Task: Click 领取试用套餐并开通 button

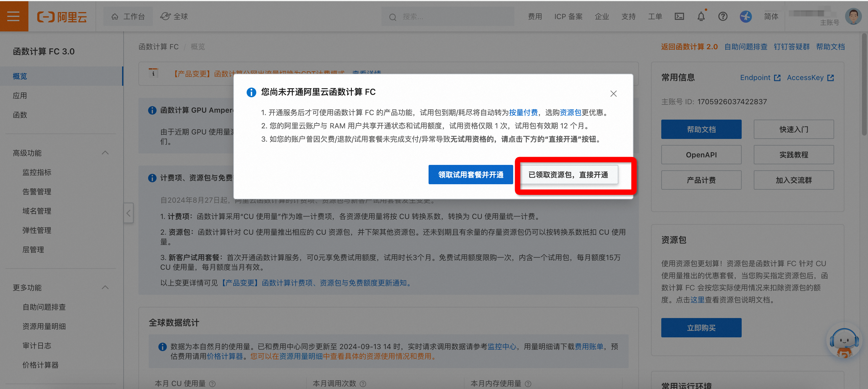Action: point(470,175)
